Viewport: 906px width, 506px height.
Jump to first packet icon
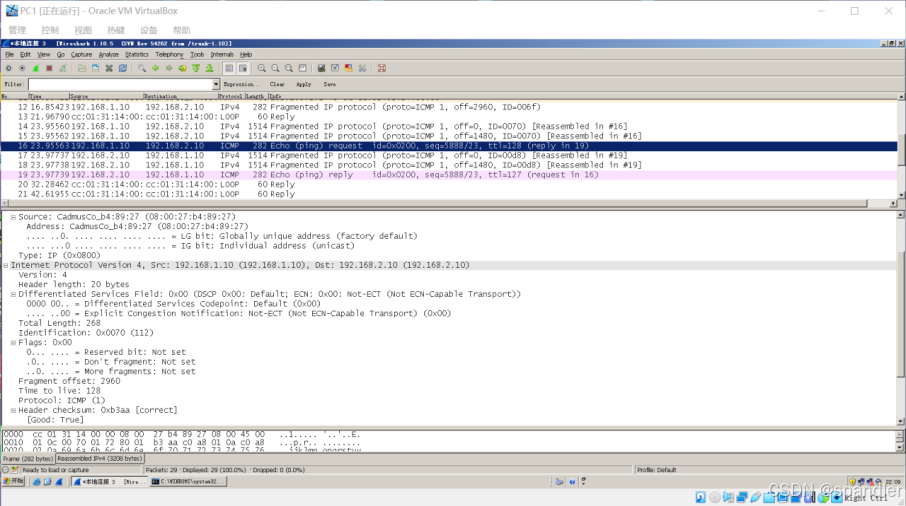tap(196, 68)
